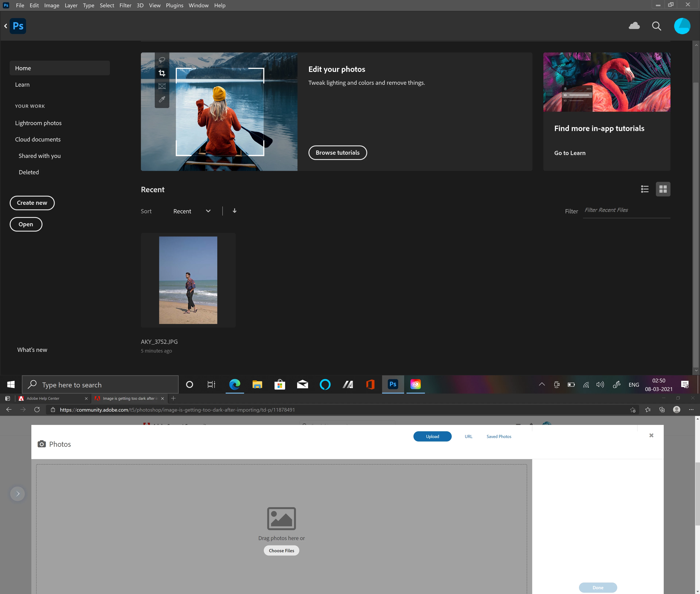Expand the side arrow in browser page
Image resolution: width=700 pixels, height=594 pixels.
(17, 494)
